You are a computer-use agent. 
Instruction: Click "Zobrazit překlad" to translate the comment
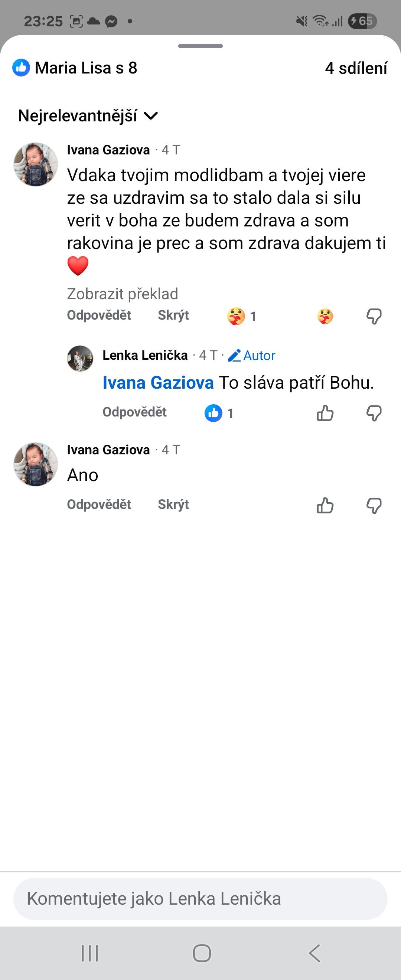tap(123, 294)
